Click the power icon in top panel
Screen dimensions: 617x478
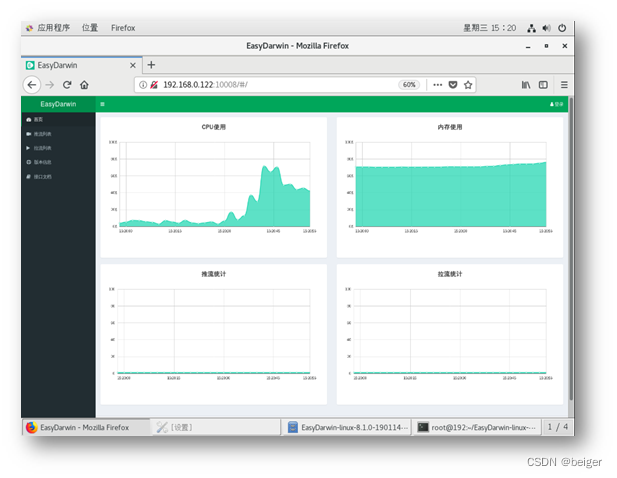pos(562,28)
